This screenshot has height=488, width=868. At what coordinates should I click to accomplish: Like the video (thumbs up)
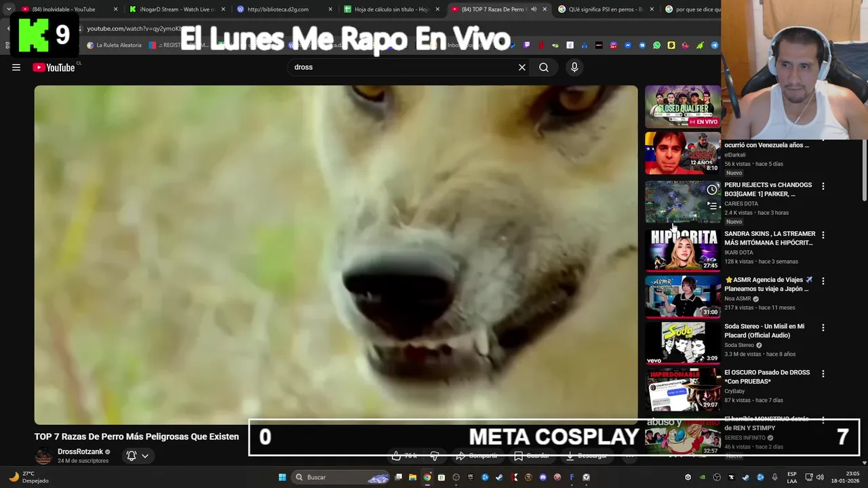click(x=406, y=456)
